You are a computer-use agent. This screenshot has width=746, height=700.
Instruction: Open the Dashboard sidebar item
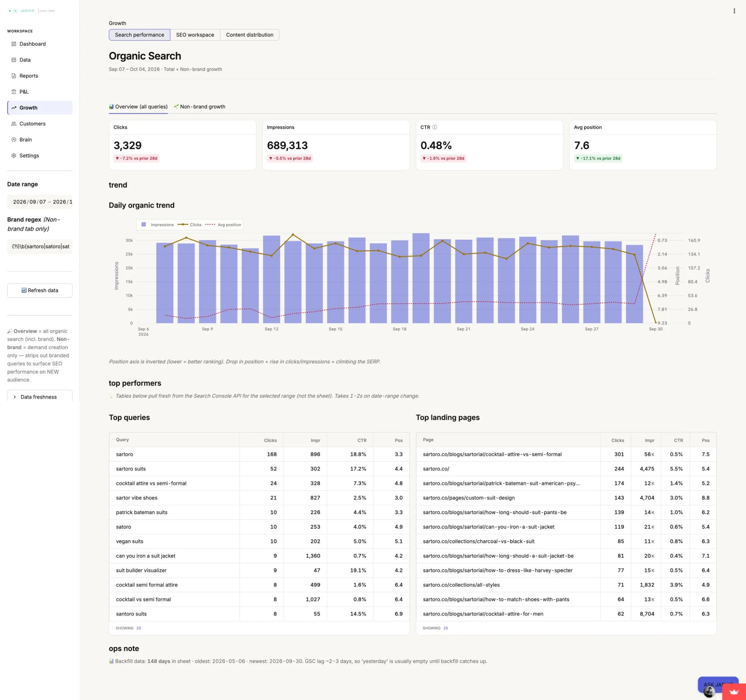tap(40, 44)
